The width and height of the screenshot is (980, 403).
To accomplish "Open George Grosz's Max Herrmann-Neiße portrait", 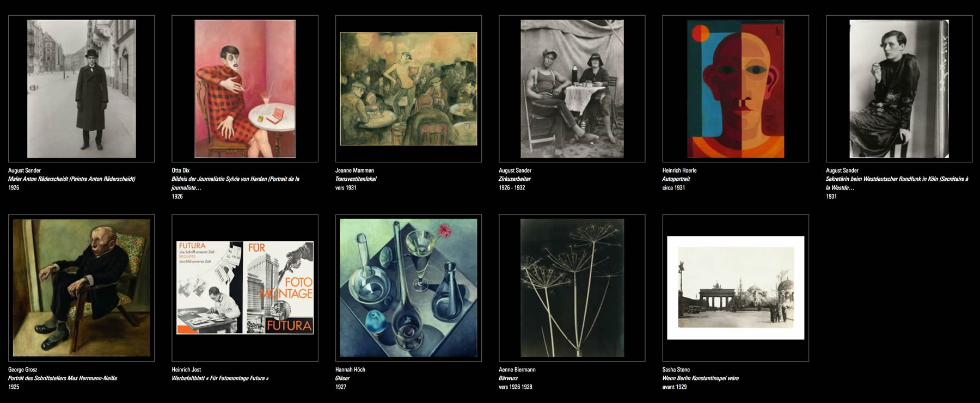I will tap(82, 288).
